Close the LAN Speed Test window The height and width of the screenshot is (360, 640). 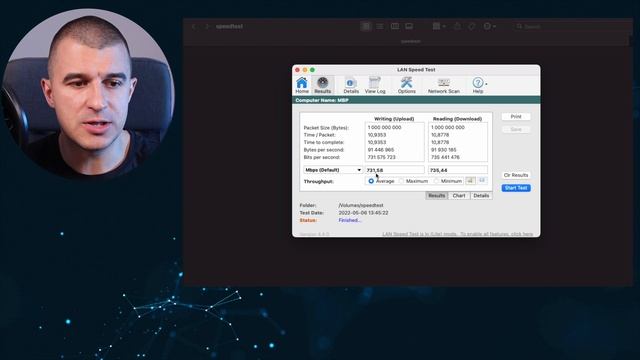pyautogui.click(x=298, y=70)
